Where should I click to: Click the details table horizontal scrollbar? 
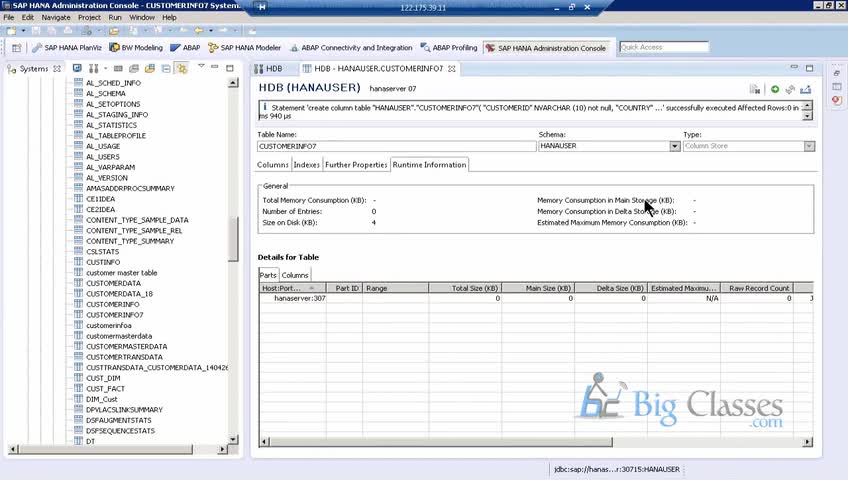point(441,442)
